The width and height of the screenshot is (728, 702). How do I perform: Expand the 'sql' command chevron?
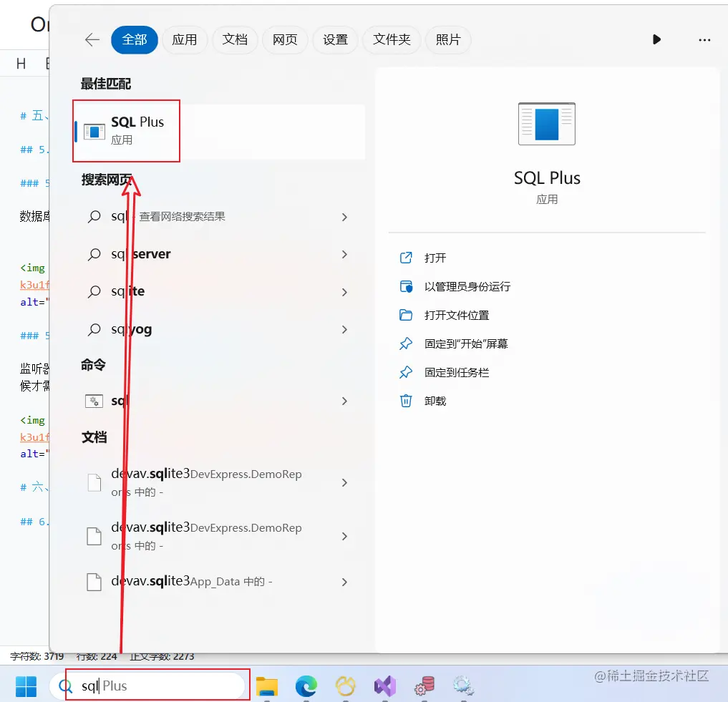click(x=344, y=401)
